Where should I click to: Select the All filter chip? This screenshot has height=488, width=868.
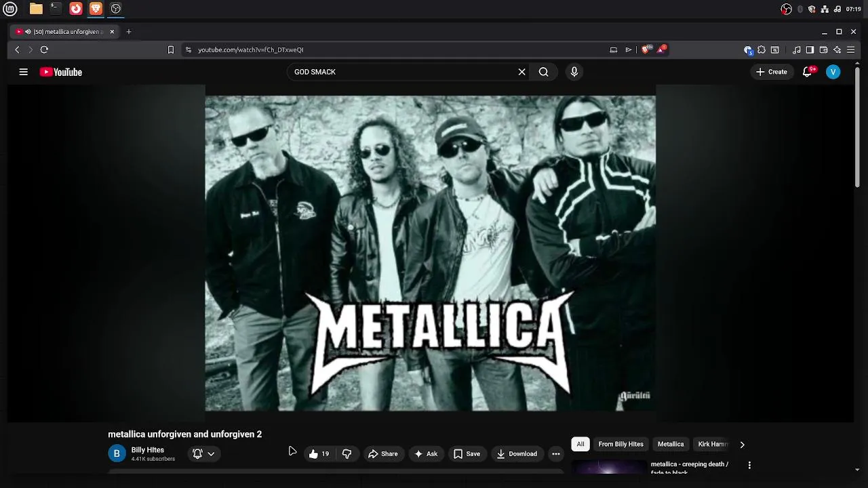[x=580, y=444]
